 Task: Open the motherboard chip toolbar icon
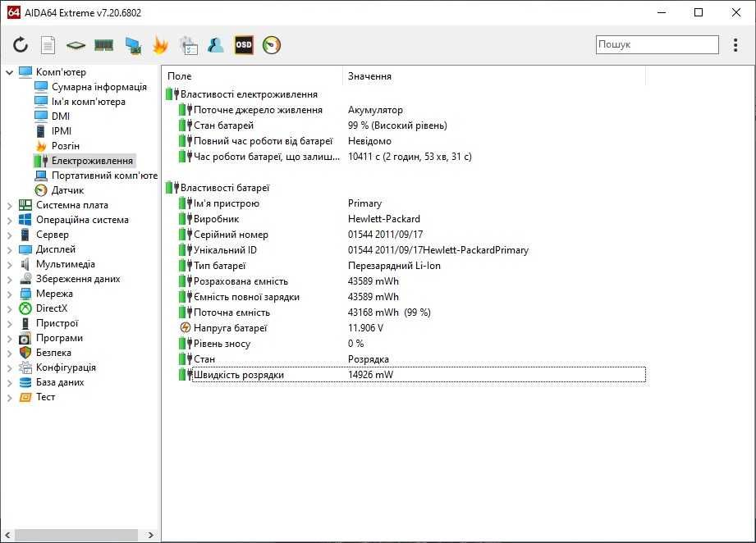pos(76,45)
